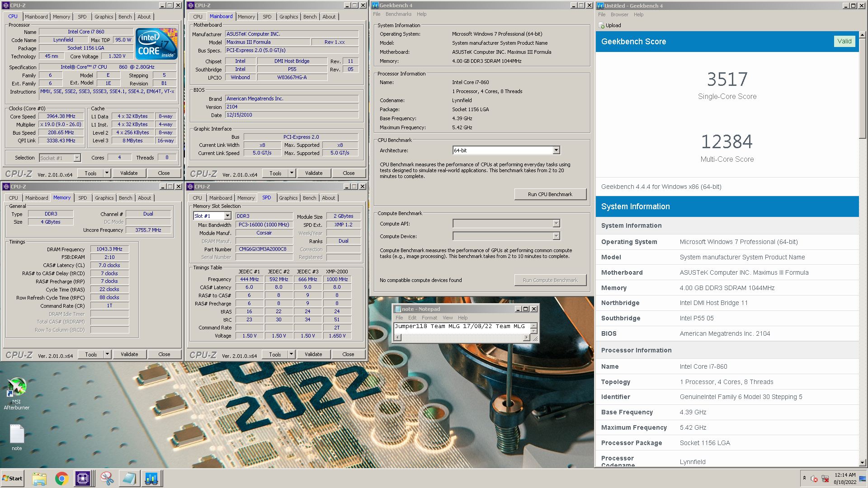
Task: Click the green Valid badge
Action: (x=844, y=41)
